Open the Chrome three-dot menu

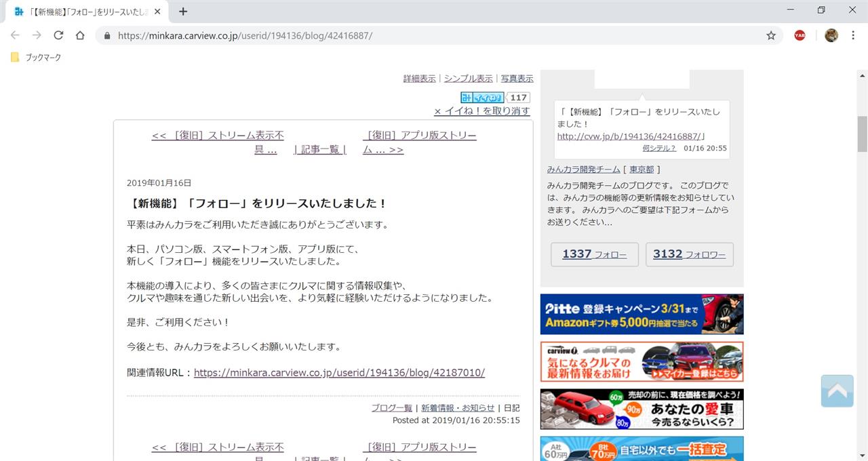(853, 35)
